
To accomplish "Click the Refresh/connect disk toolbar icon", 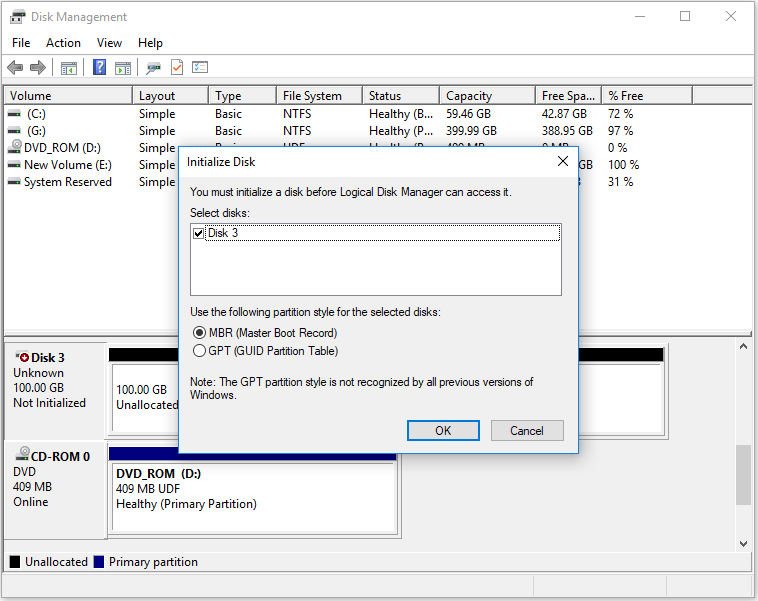I will point(154,68).
